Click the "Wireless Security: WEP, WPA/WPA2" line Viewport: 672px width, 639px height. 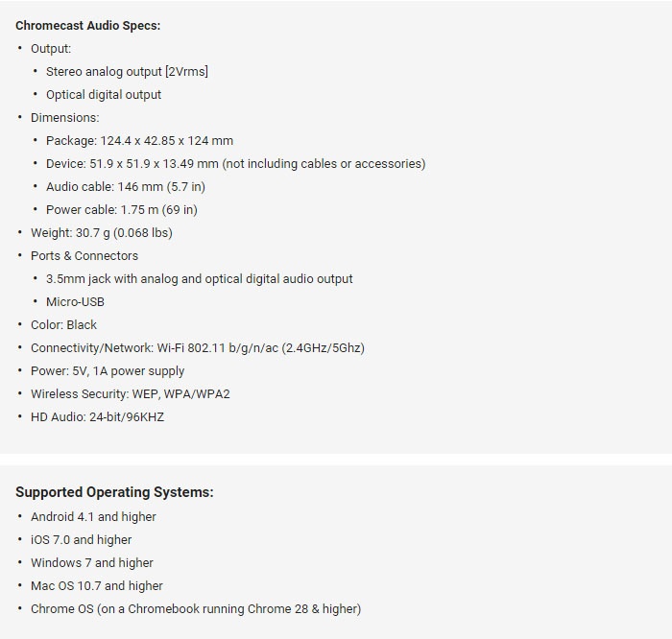(x=130, y=394)
